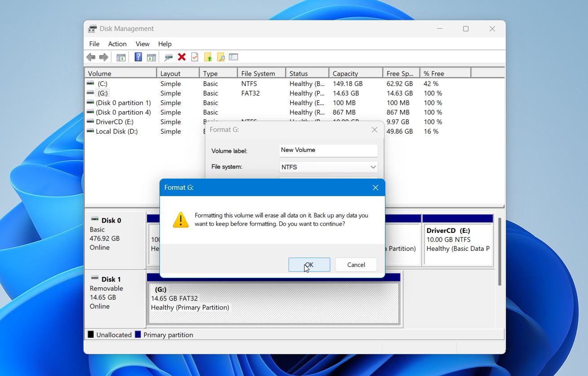Viewport: 588px width, 376px height.
Task: Open the Action menu
Action: coord(117,44)
